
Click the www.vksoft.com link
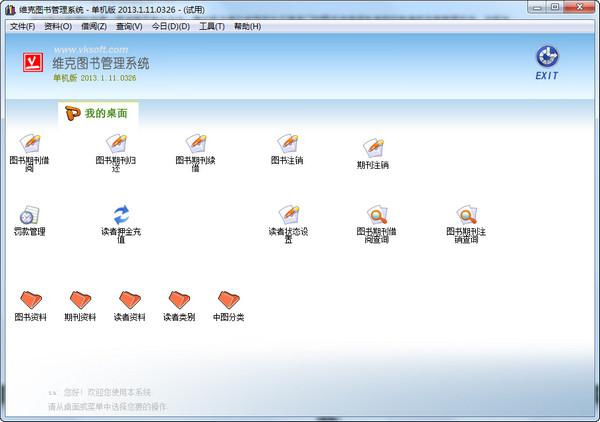tap(91, 50)
